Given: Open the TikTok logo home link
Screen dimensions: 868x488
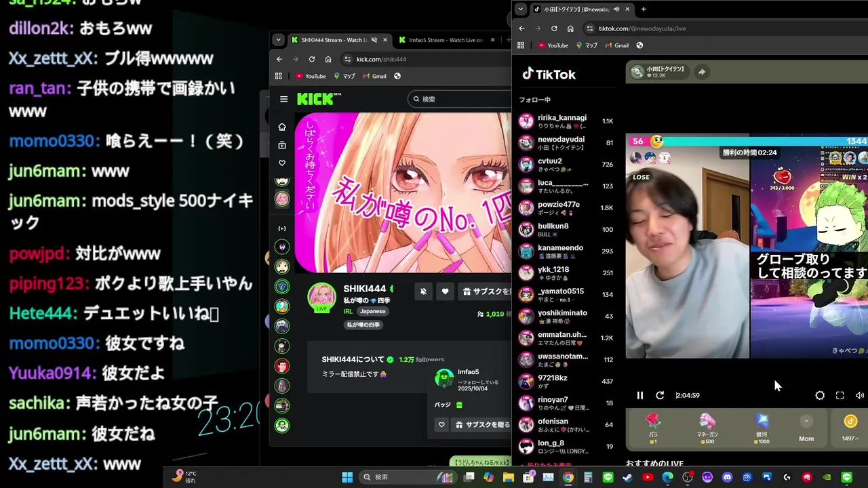Looking at the screenshot, I should click(x=549, y=75).
